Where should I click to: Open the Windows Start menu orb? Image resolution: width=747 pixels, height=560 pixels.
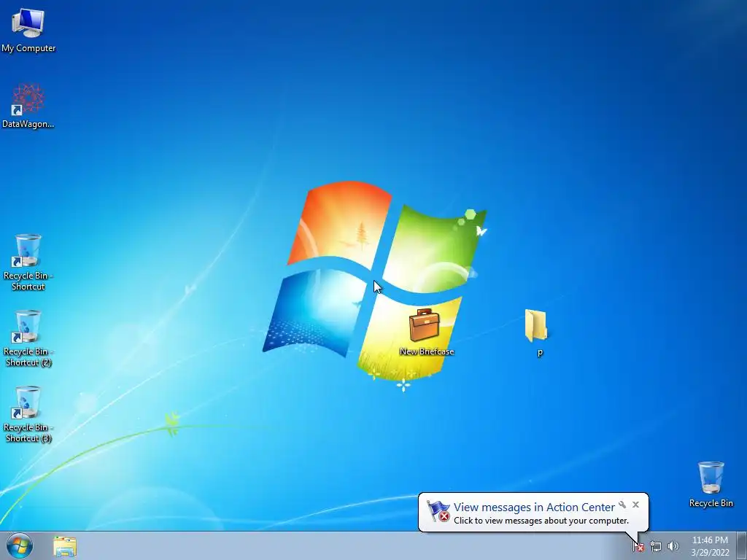tap(20, 545)
